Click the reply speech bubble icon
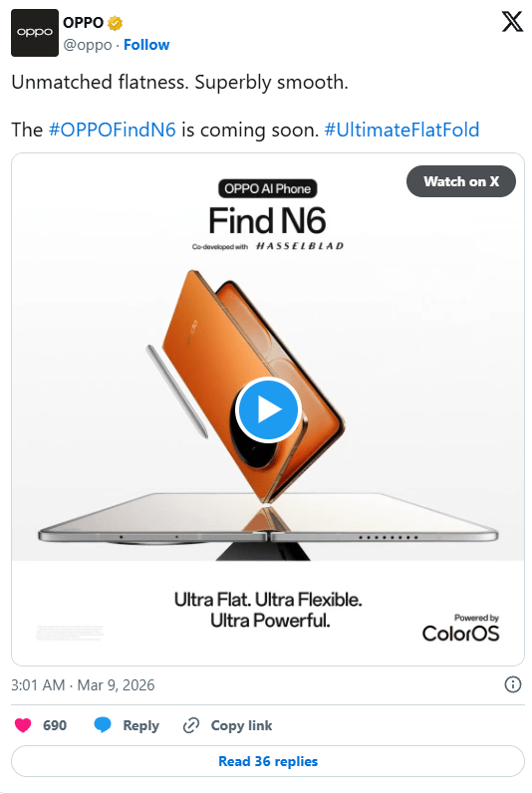532x794 pixels. (103, 725)
